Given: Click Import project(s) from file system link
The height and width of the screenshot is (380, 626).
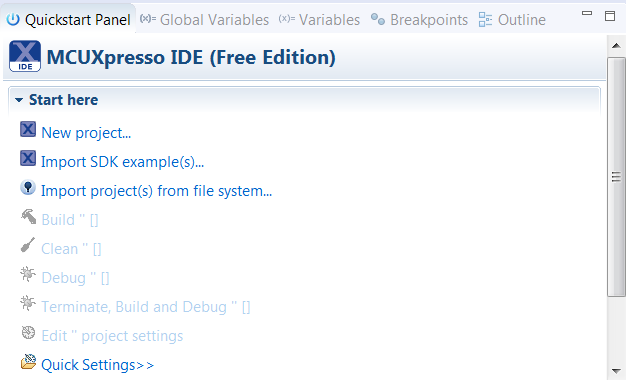Looking at the screenshot, I should (156, 191).
